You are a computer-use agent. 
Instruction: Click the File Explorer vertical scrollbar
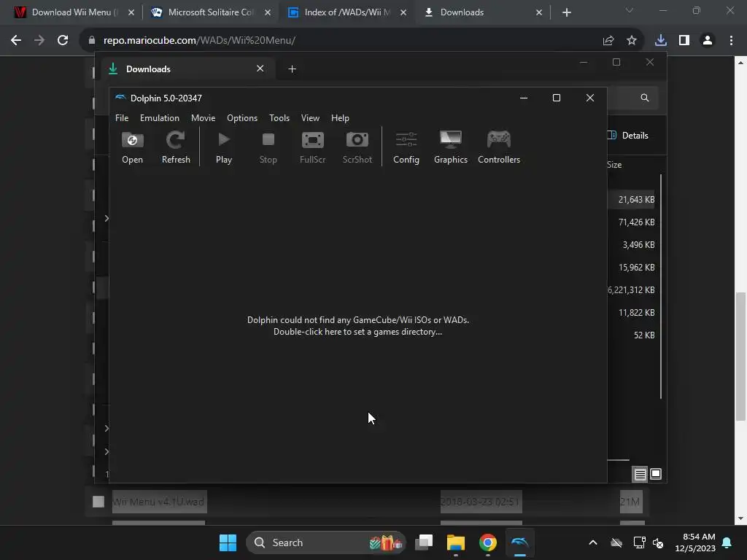(x=661, y=287)
